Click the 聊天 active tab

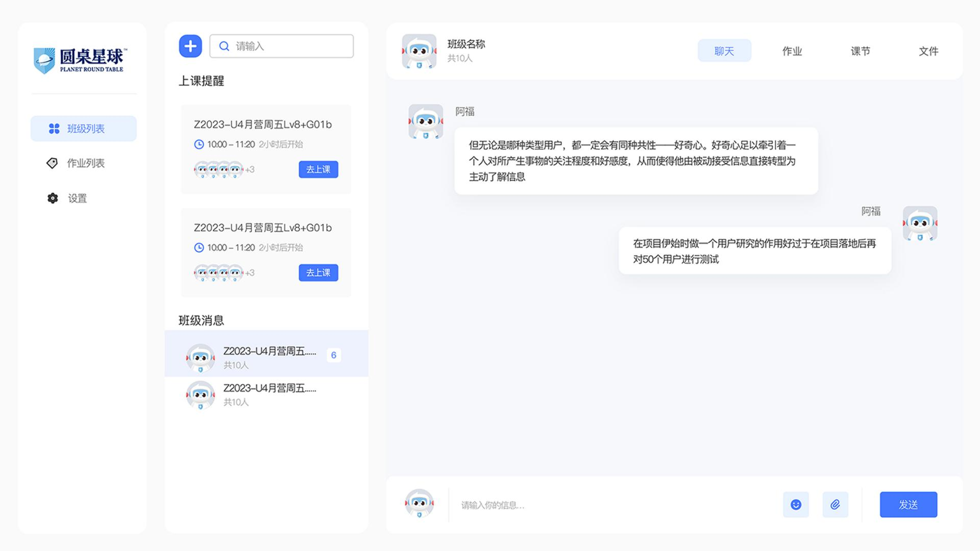click(x=724, y=50)
